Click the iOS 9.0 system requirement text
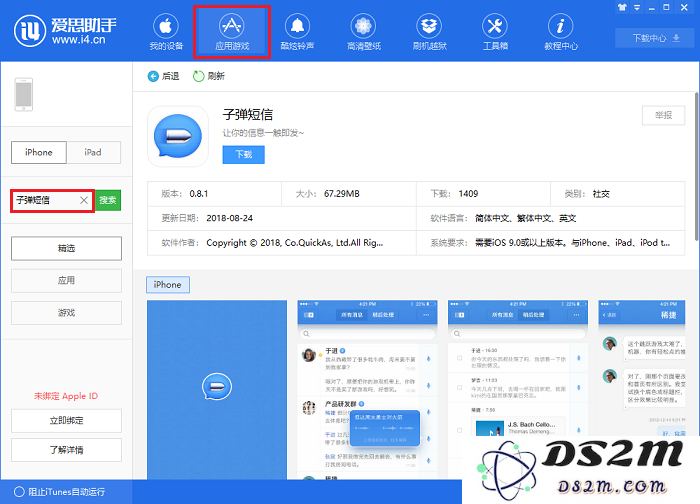The image size is (700, 504). coord(572,243)
